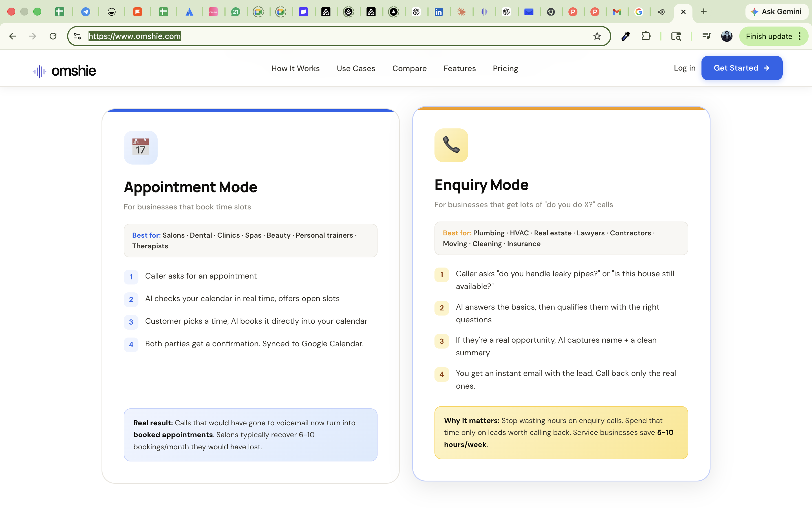This screenshot has height=508, width=812.
Task: Click the calendar icon in Appointment Mode
Action: pos(141,148)
